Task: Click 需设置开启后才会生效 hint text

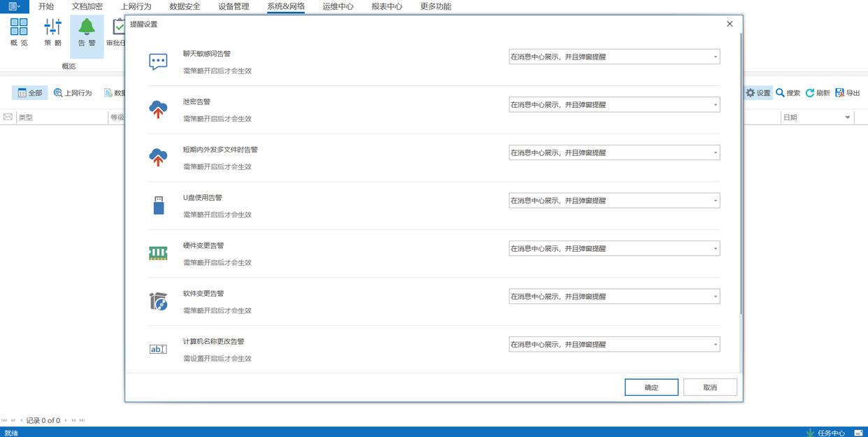Action: (x=217, y=359)
